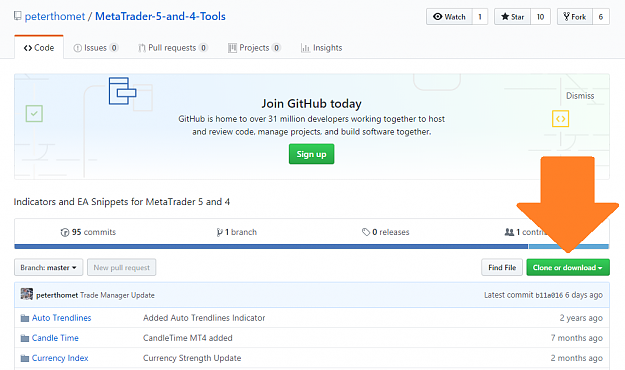Image resolution: width=625 pixels, height=370 pixels.
Task: Click the eye icon in the Watch button
Action: (x=438, y=17)
